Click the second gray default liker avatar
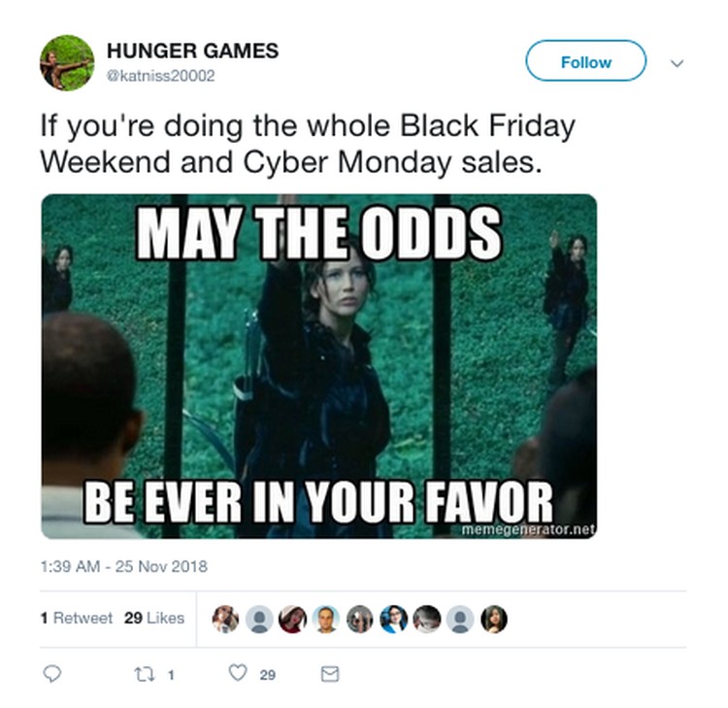The image size is (728, 708). tap(460, 620)
